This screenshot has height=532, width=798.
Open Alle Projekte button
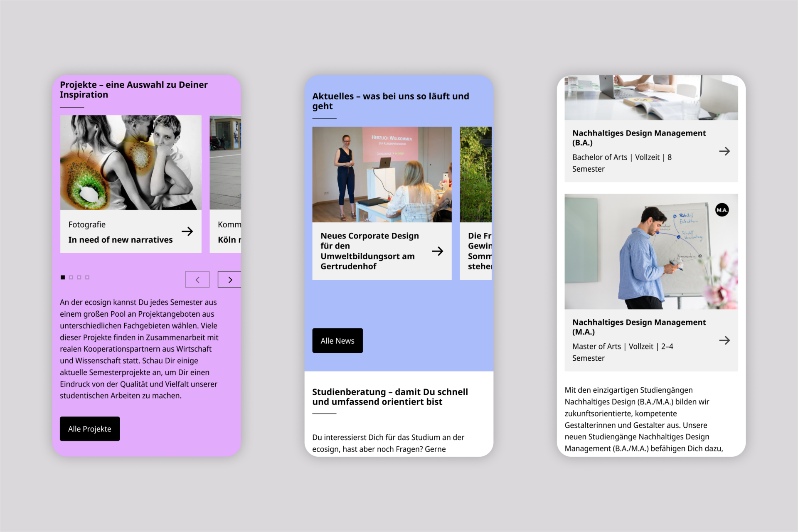click(x=90, y=429)
